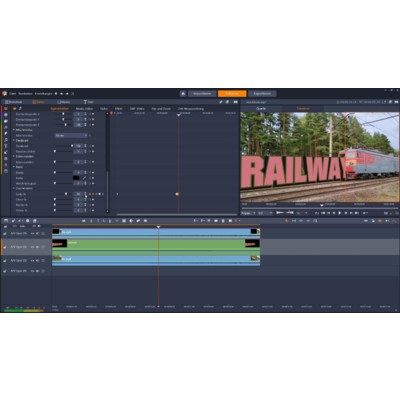Click the Exportieren button

pos(262,94)
